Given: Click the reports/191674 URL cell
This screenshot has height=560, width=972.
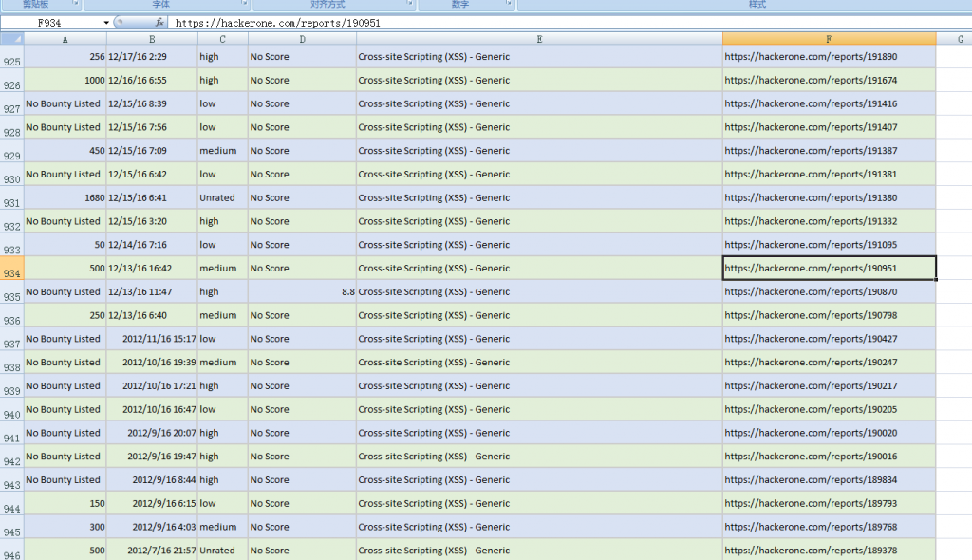Looking at the screenshot, I should click(829, 80).
